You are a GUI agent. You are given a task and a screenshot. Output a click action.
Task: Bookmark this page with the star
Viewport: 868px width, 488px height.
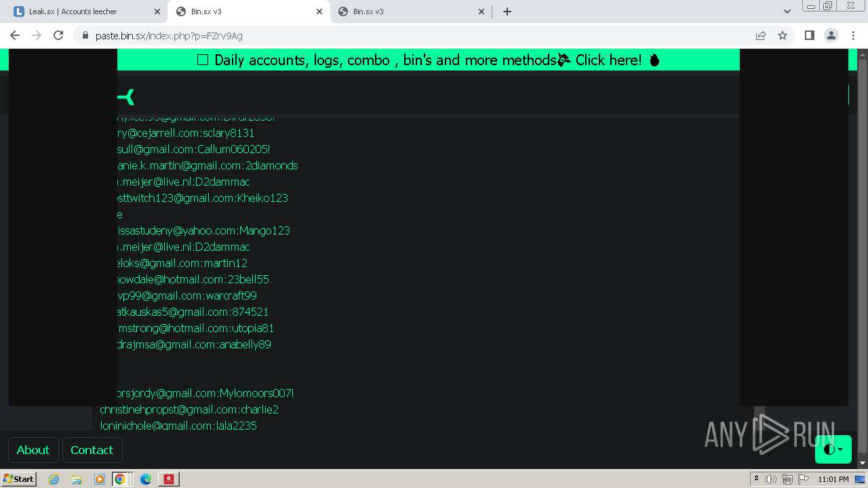tap(783, 35)
